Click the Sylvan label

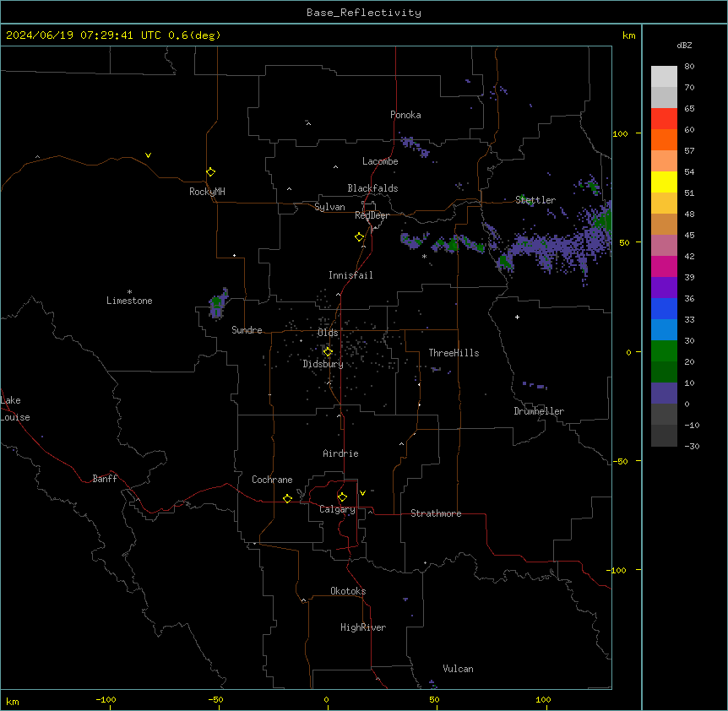[x=329, y=207]
